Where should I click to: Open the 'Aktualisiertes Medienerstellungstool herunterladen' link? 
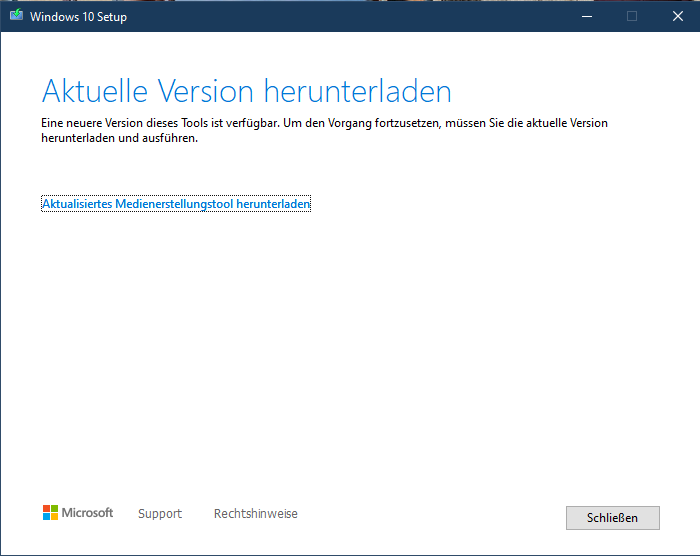tap(176, 204)
